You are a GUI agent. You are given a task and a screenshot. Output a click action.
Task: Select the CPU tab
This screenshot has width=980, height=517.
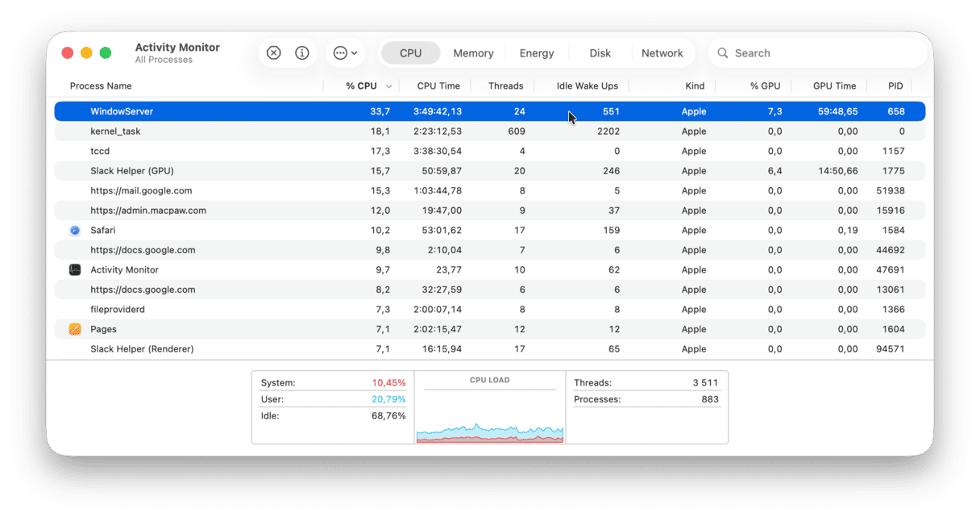click(410, 53)
